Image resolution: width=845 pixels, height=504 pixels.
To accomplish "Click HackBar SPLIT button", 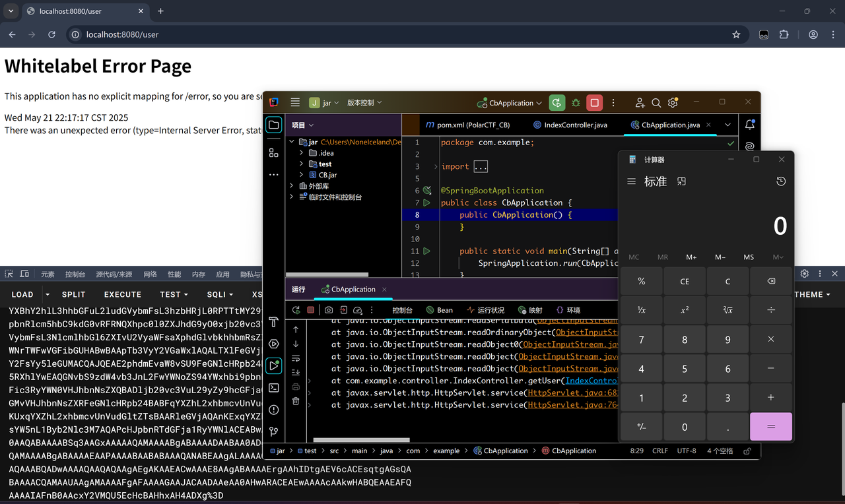I will tap(74, 295).
